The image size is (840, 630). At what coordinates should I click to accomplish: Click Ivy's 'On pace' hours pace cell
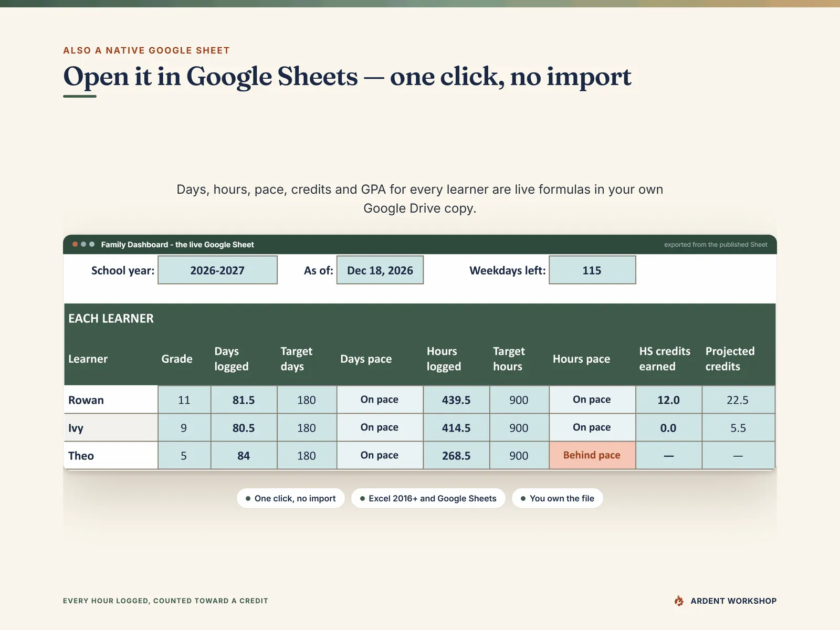pos(592,427)
